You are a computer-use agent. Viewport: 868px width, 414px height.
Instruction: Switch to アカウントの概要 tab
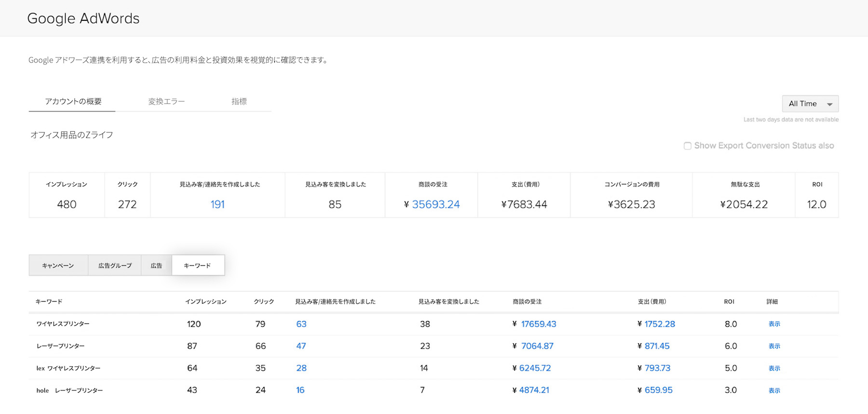tap(73, 101)
